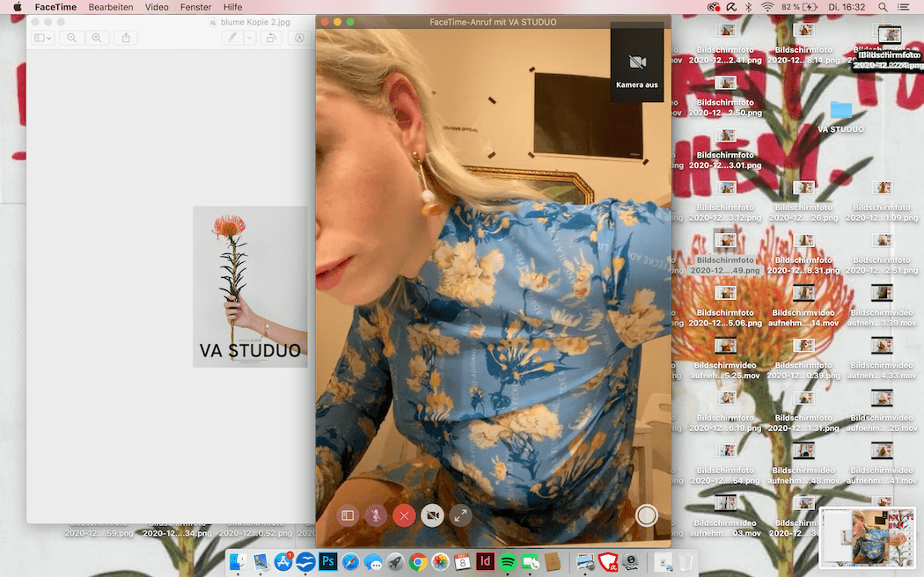Screen dimensions: 924x577
Task: Open the Bearbeiten menu
Action: [111, 7]
